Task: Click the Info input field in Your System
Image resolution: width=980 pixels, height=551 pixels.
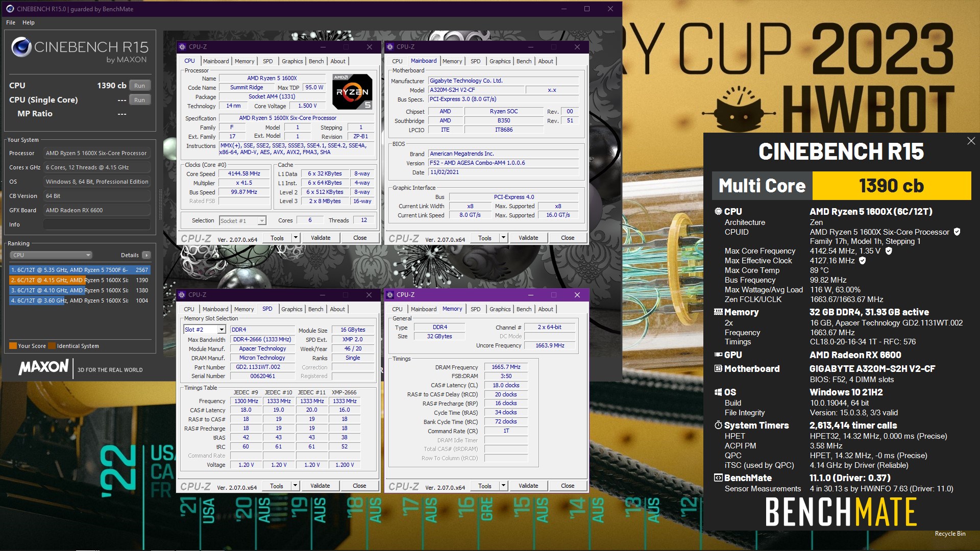Action: point(97,224)
